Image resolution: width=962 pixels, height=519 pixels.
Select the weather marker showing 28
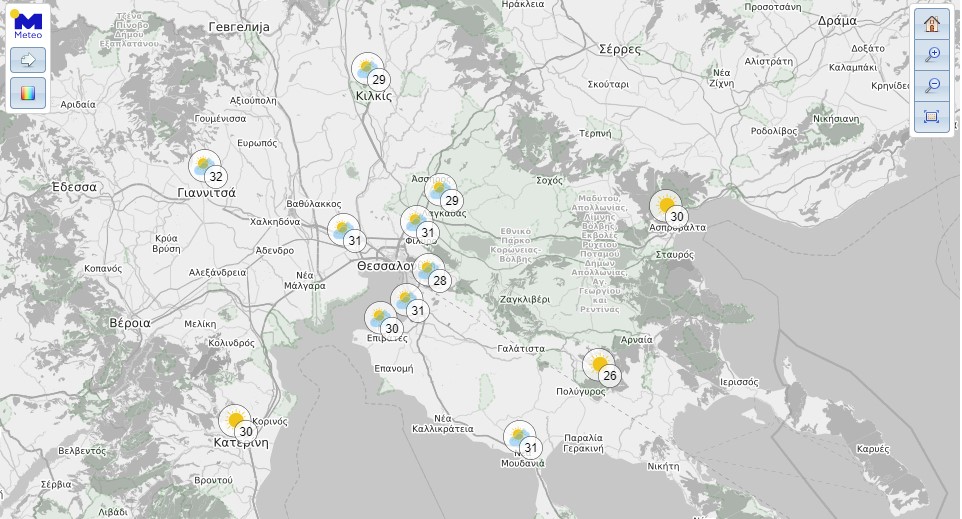431,271
